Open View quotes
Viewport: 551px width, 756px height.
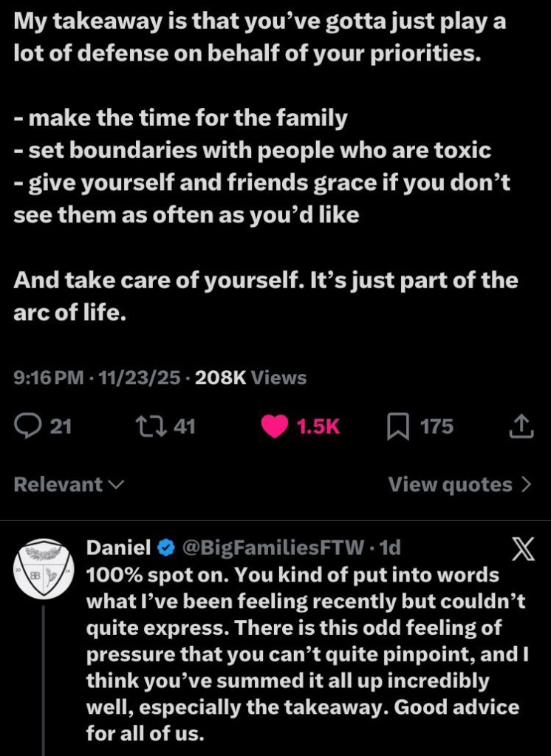tap(450, 485)
